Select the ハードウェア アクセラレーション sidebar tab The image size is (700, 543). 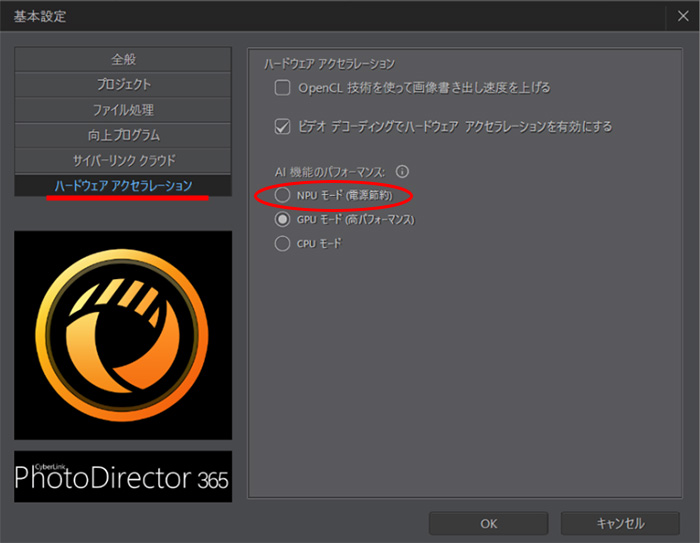pyautogui.click(x=123, y=185)
